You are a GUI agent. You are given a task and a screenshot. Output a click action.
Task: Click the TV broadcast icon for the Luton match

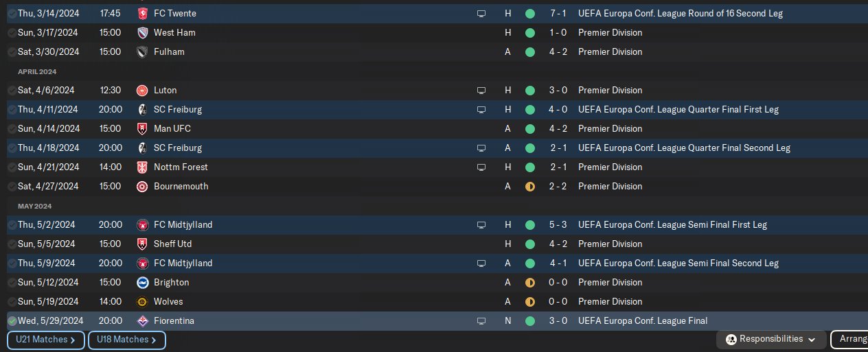[x=481, y=90]
